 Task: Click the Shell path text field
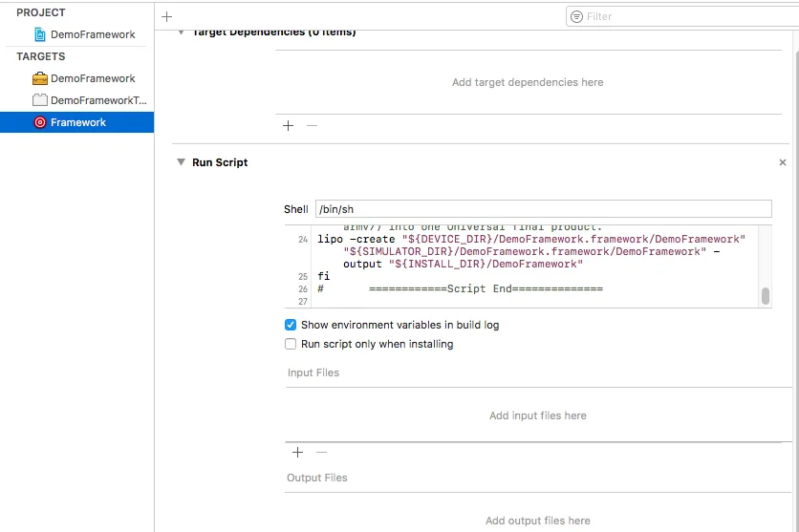point(542,209)
